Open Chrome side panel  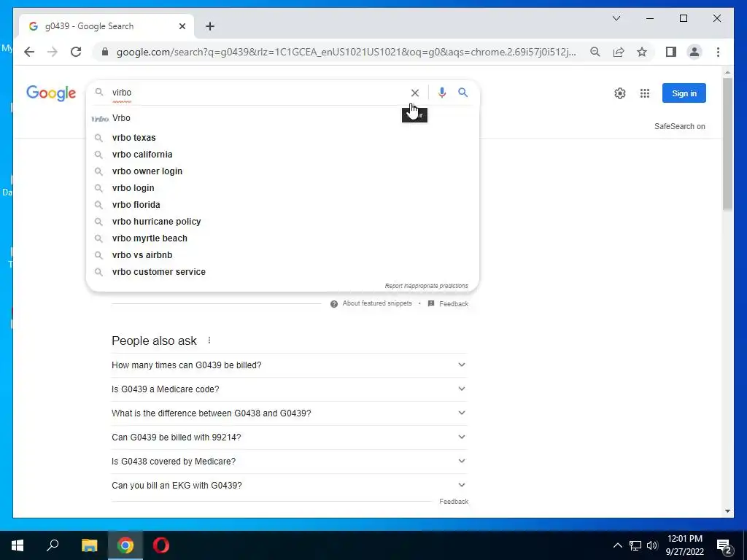[x=671, y=52]
